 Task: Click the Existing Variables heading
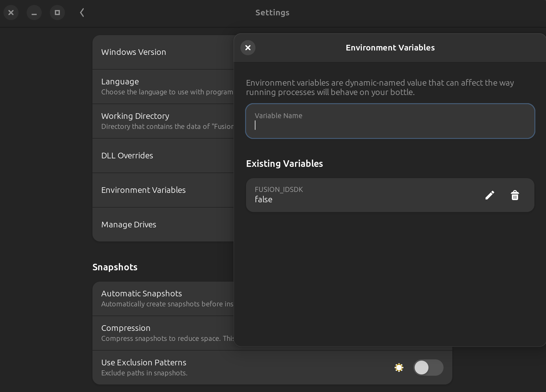[x=284, y=163]
